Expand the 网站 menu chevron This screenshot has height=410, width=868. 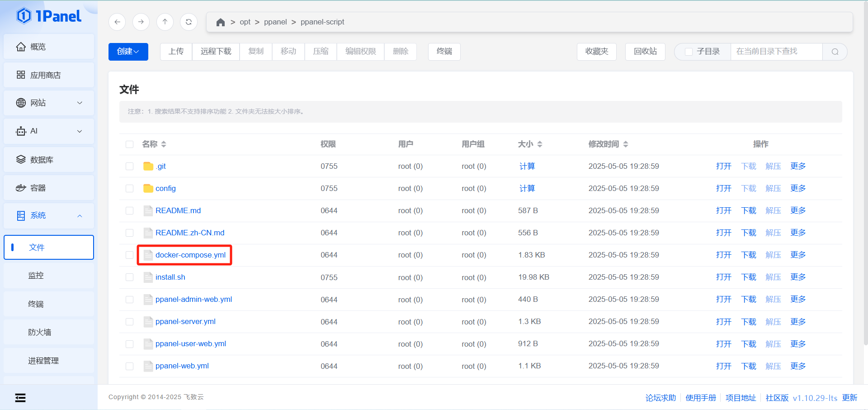[80, 103]
